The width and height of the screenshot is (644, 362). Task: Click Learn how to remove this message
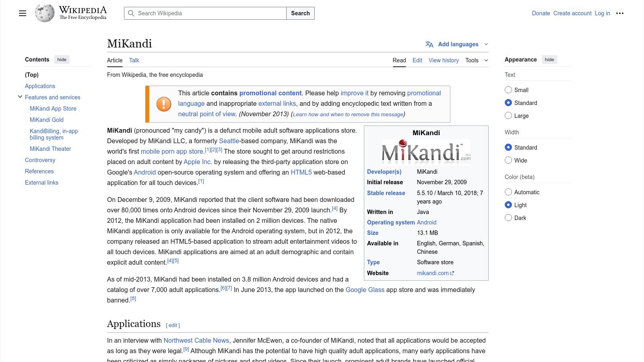click(x=348, y=114)
